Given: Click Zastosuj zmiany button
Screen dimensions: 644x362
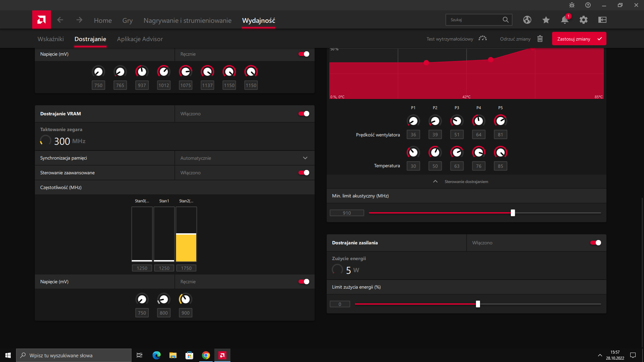Looking at the screenshot, I should 579,39.
